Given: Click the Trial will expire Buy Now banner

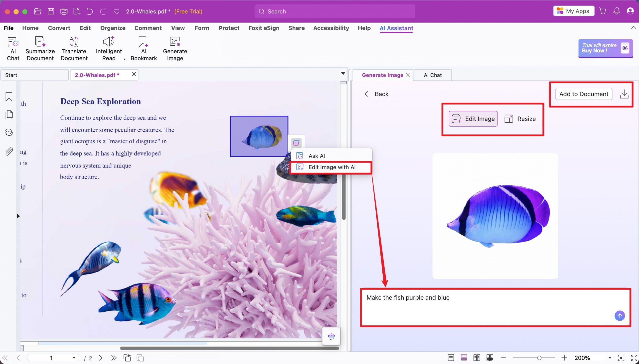Looking at the screenshot, I should (x=605, y=48).
